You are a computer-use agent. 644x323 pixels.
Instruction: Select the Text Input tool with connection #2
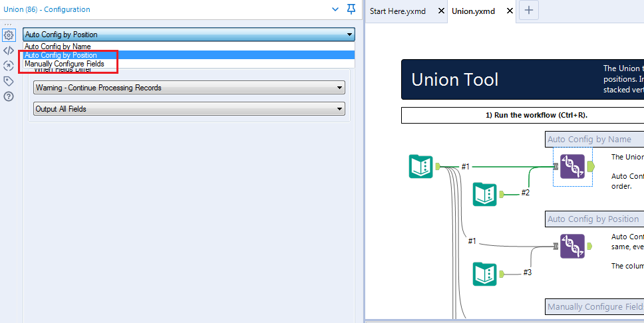[485, 194]
